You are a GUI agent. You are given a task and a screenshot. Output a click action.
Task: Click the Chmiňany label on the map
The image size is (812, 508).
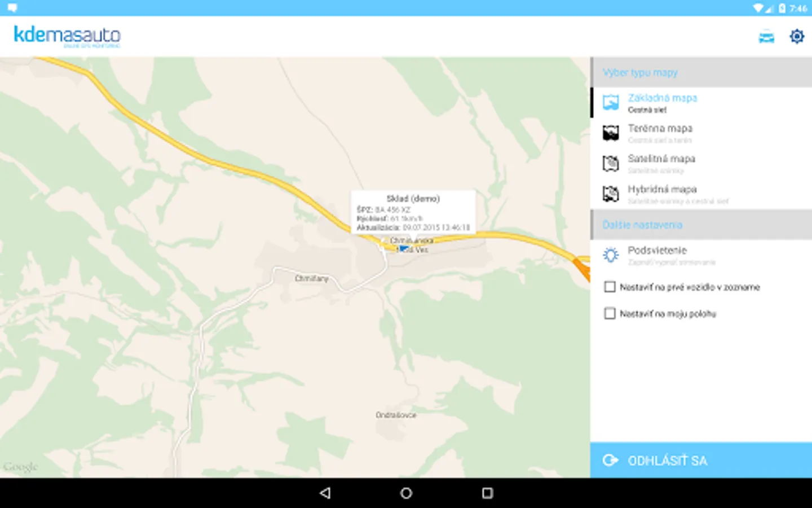tap(311, 278)
